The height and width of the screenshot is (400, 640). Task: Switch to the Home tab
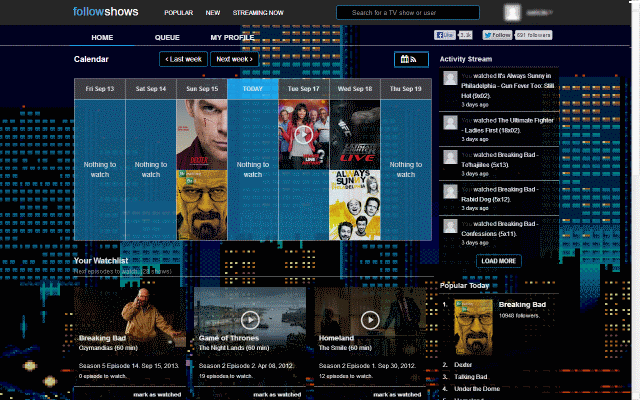tap(102, 38)
